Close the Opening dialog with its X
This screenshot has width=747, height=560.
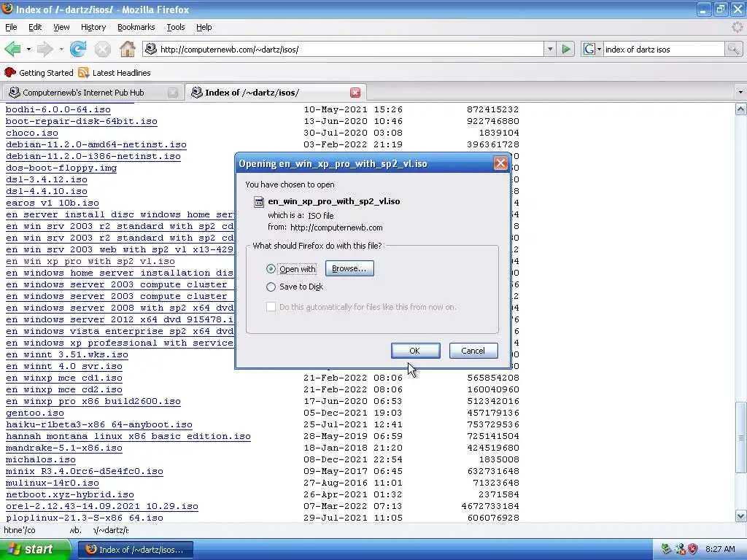(500, 163)
